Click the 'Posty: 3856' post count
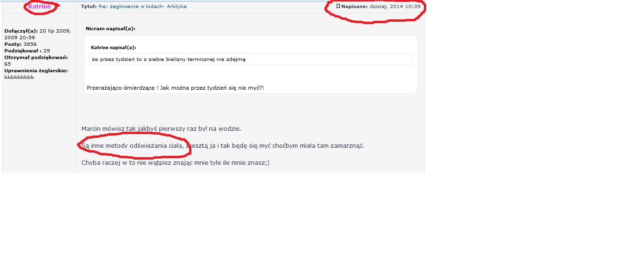 tap(20, 44)
